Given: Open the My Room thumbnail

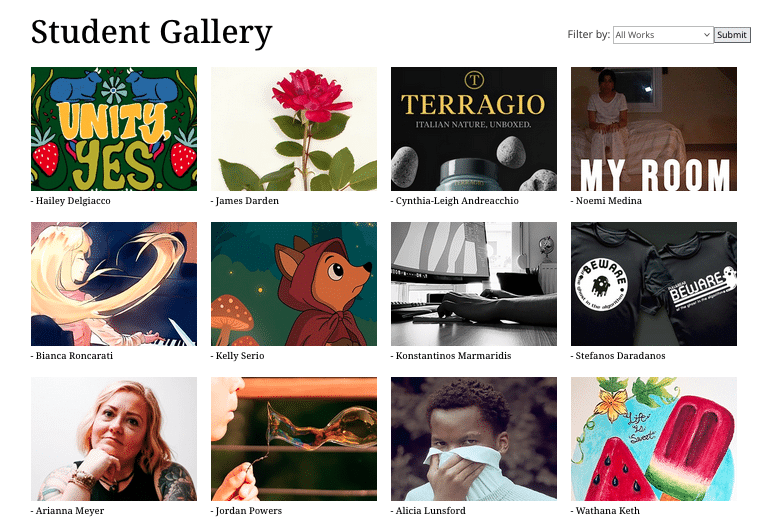Looking at the screenshot, I should click(654, 129).
